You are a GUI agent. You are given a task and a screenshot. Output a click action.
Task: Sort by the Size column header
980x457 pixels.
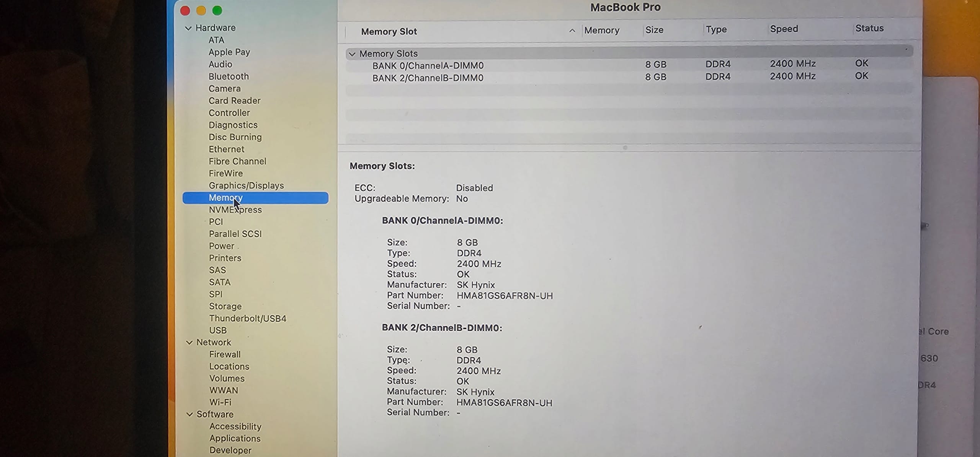[654, 30]
